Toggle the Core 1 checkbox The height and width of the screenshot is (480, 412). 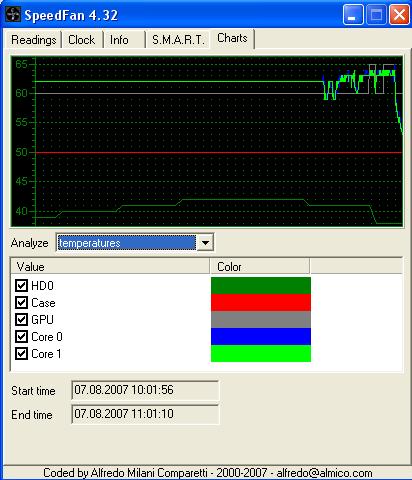[x=21, y=354]
